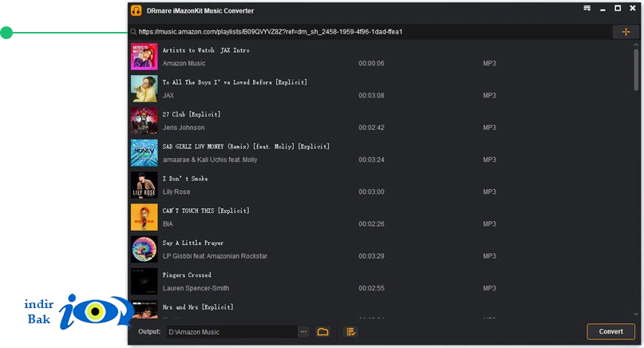The width and height of the screenshot is (644, 348).
Task: Click track title Mrs and Mrs [Explicit]
Action: pos(198,307)
